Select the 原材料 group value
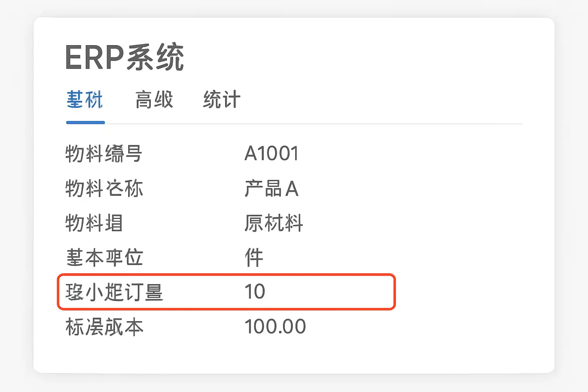This screenshot has width=588, height=392. [274, 223]
